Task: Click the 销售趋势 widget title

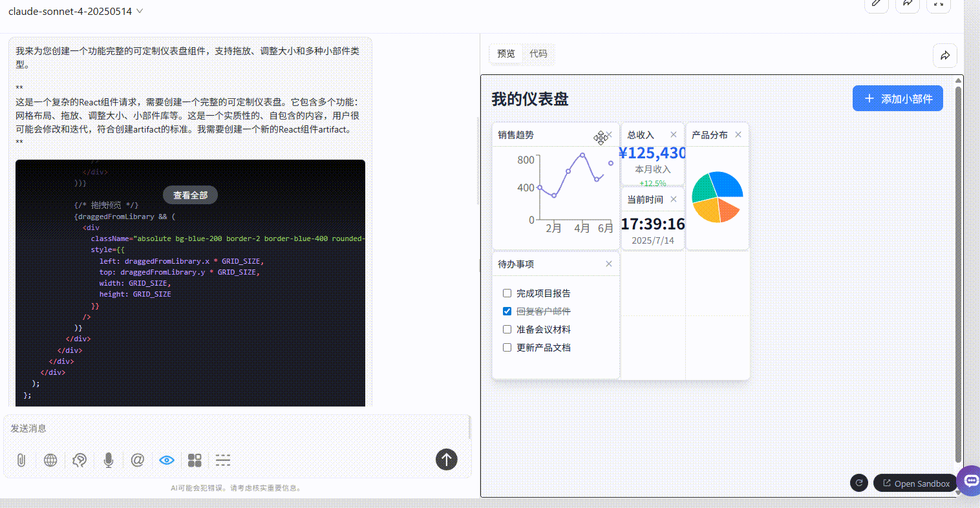Action: 516,134
